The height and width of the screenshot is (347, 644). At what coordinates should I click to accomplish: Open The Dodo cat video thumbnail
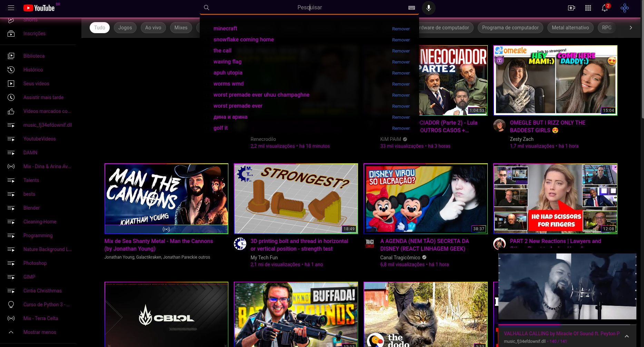point(426,314)
